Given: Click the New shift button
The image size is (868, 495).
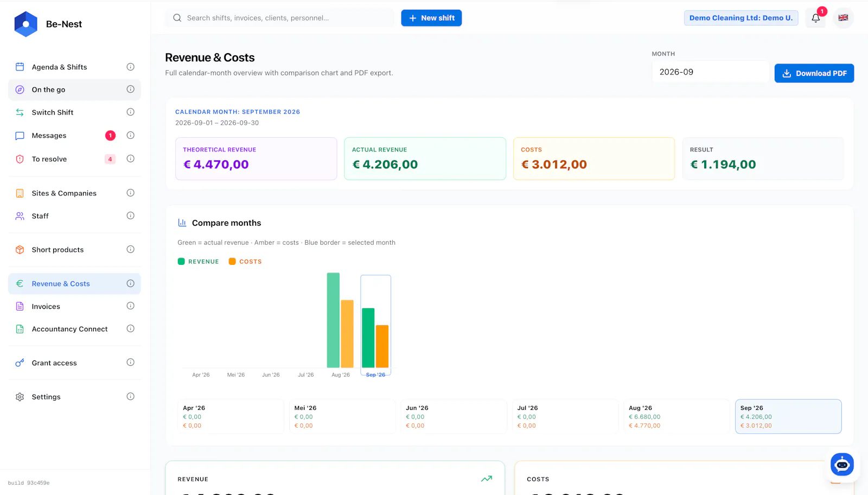Looking at the screenshot, I should point(431,18).
